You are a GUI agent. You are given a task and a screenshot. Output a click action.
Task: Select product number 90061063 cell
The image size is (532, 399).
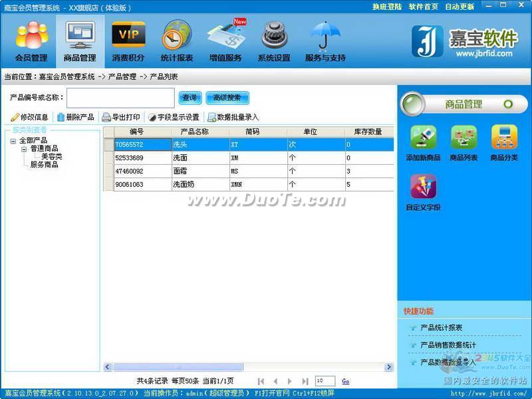coord(143,184)
